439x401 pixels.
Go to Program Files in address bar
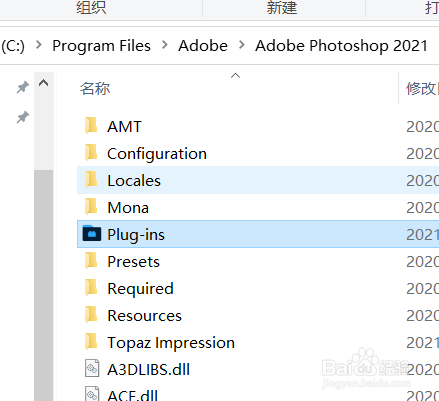pos(101,46)
